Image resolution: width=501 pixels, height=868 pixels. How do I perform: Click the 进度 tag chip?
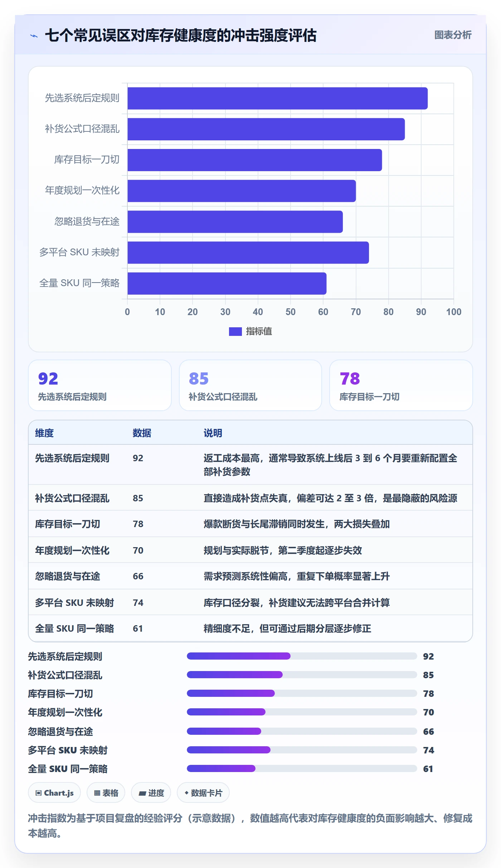(151, 793)
